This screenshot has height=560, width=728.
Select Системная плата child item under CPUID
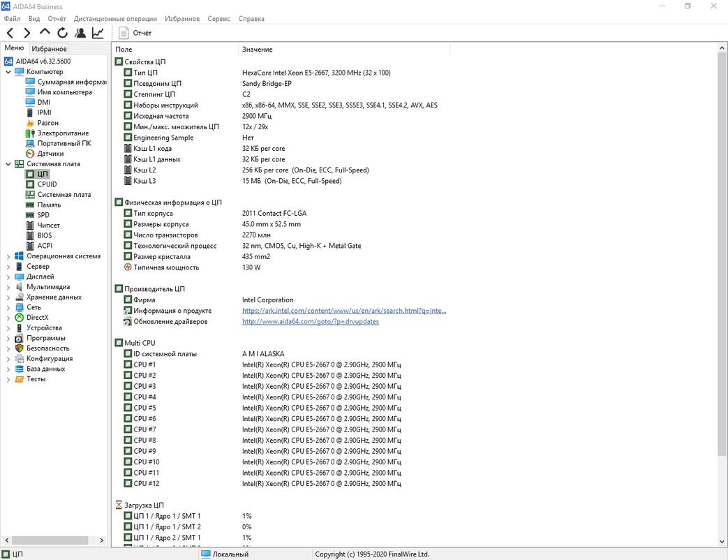coord(64,195)
